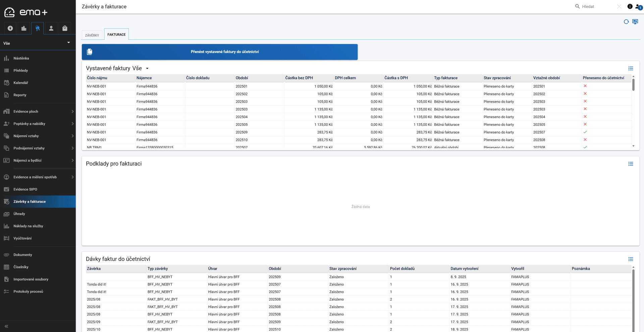Collapse the sidebar with double chevron
This screenshot has width=644, height=332.
(x=6, y=326)
